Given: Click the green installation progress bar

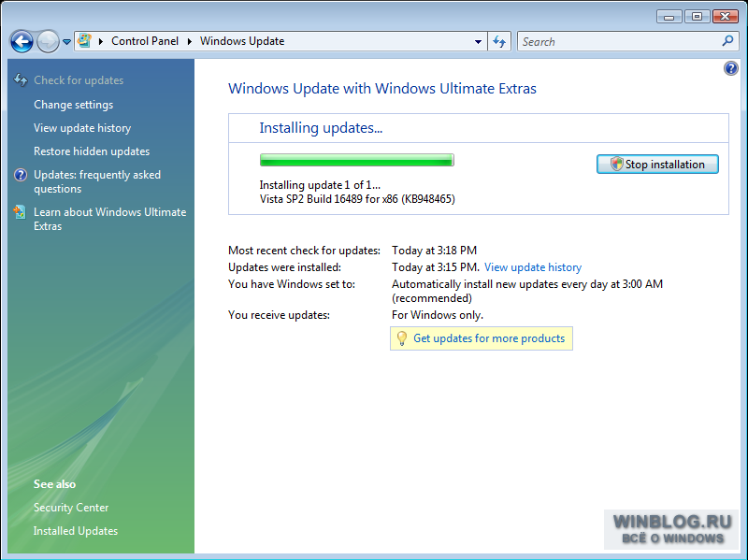Looking at the screenshot, I should coord(357,160).
